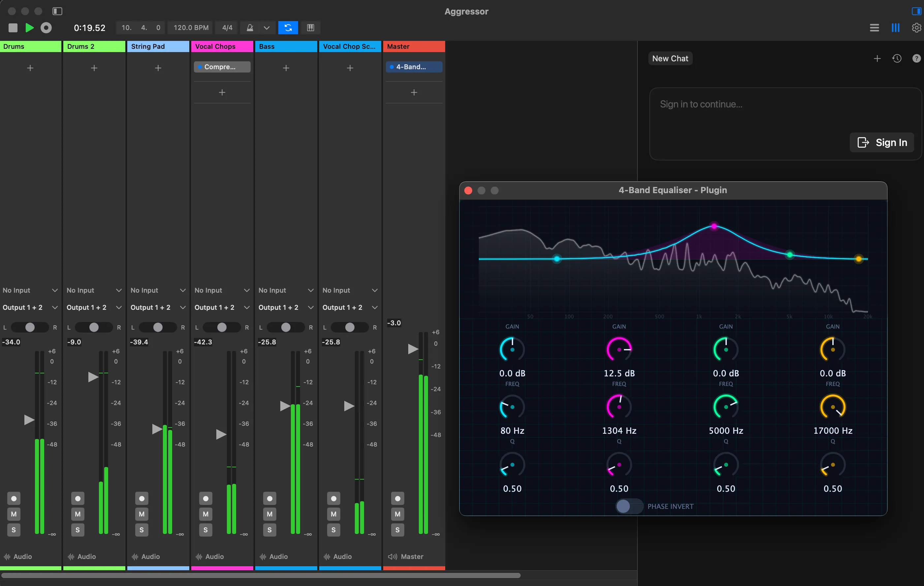The width and height of the screenshot is (924, 586).
Task: Add a plugin to Vocal Chop Sc... track
Action: click(350, 68)
